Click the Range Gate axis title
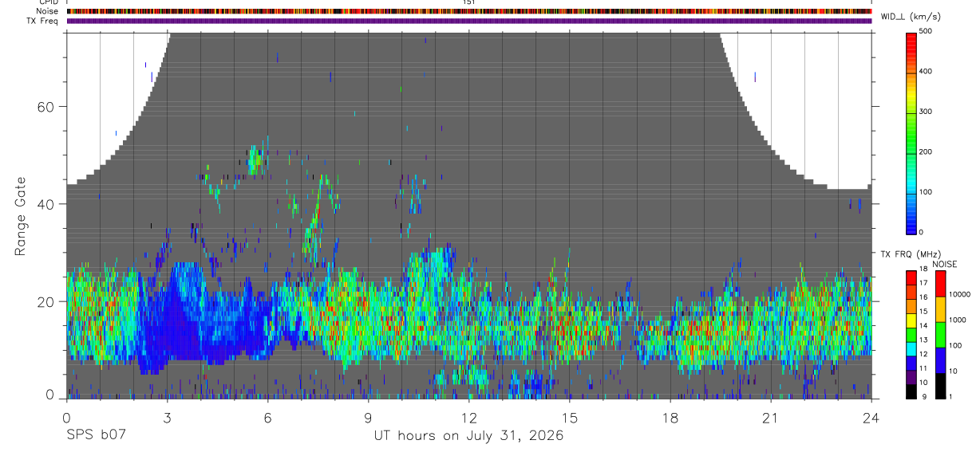Screen dimensions: 980x452 [20, 217]
